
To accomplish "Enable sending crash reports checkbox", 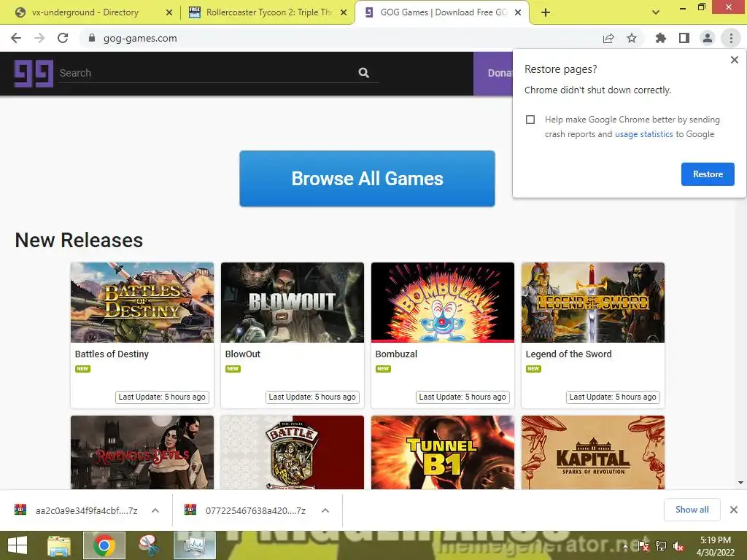I will click(x=530, y=120).
